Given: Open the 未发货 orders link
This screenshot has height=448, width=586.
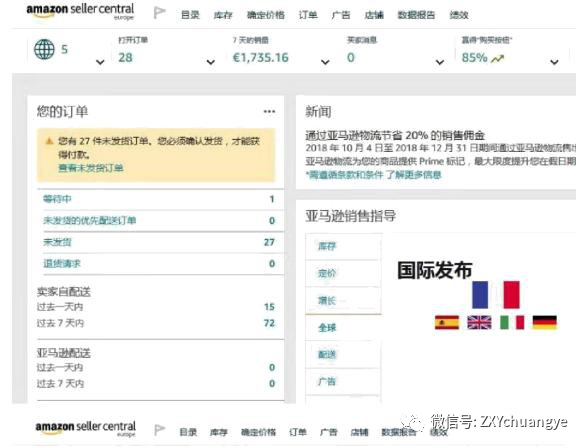Looking at the screenshot, I should (x=57, y=242).
